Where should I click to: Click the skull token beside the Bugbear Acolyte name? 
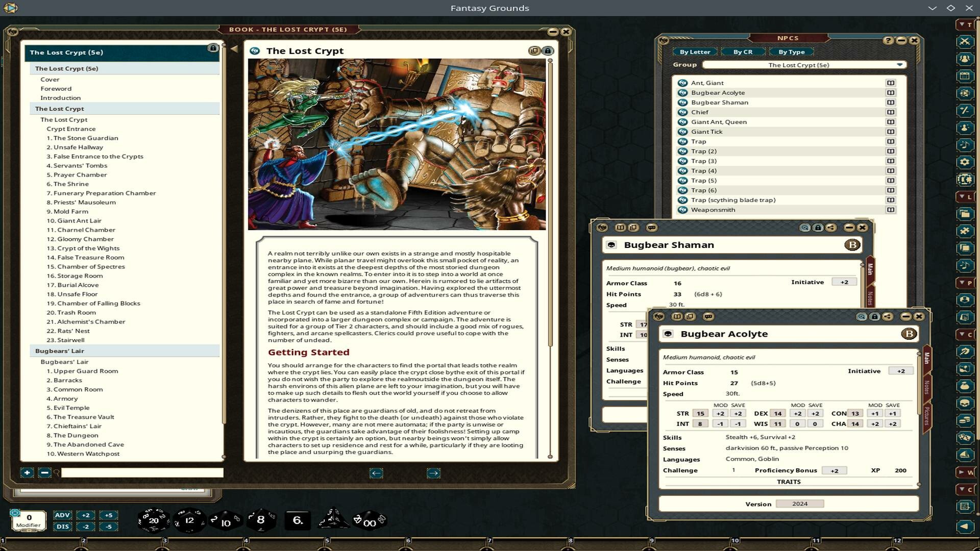click(x=669, y=334)
